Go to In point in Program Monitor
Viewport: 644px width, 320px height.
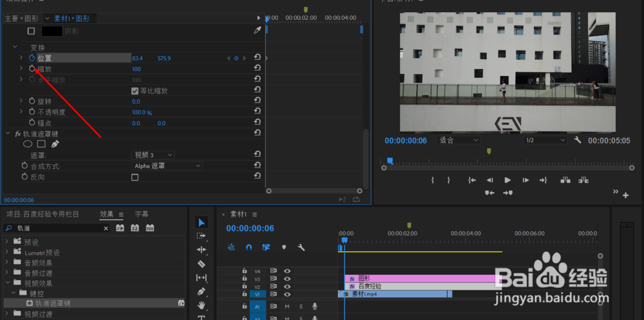[x=472, y=180]
